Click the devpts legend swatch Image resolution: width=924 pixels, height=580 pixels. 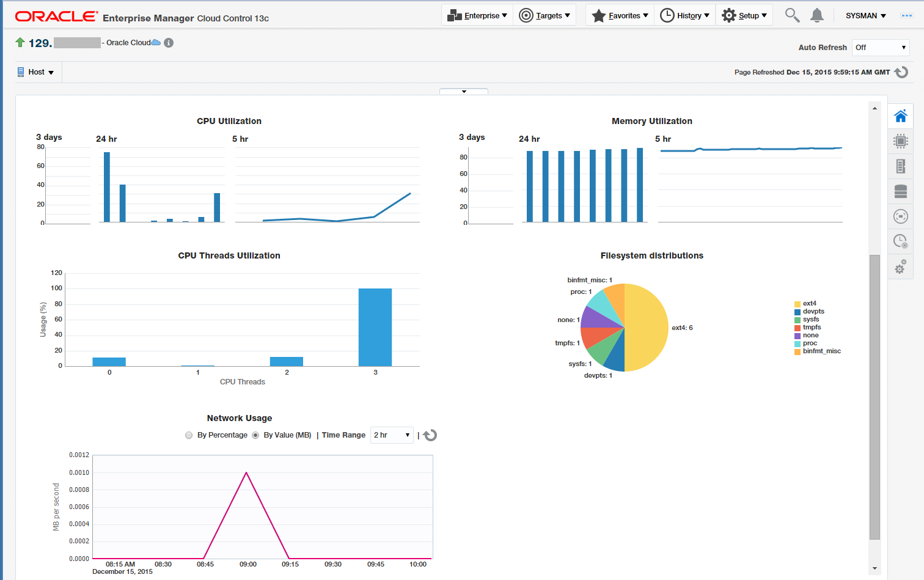798,312
